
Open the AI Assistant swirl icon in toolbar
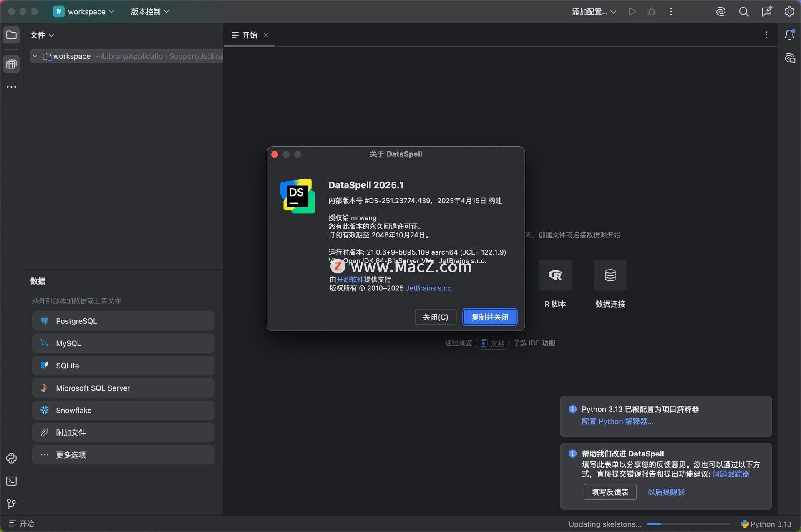[x=721, y=12]
